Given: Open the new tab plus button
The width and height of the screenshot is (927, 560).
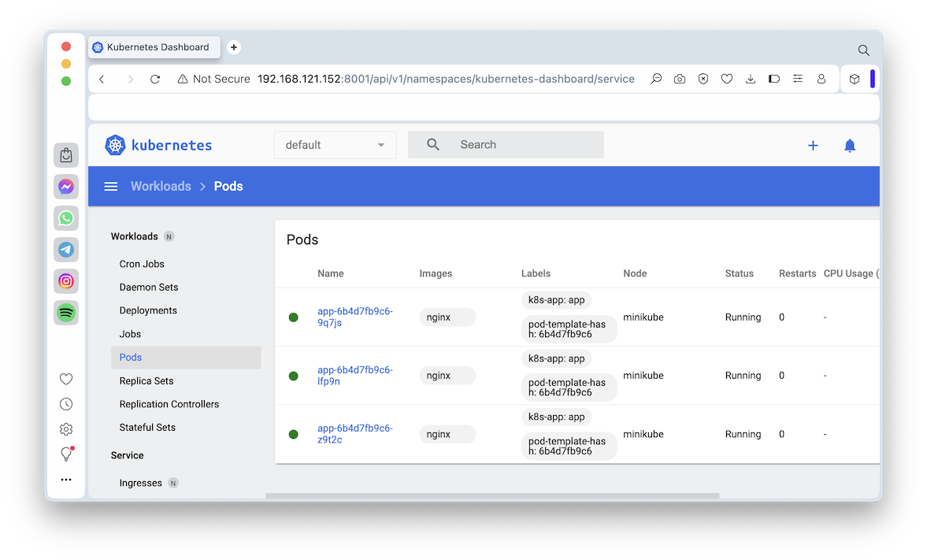Looking at the screenshot, I should 234,47.
